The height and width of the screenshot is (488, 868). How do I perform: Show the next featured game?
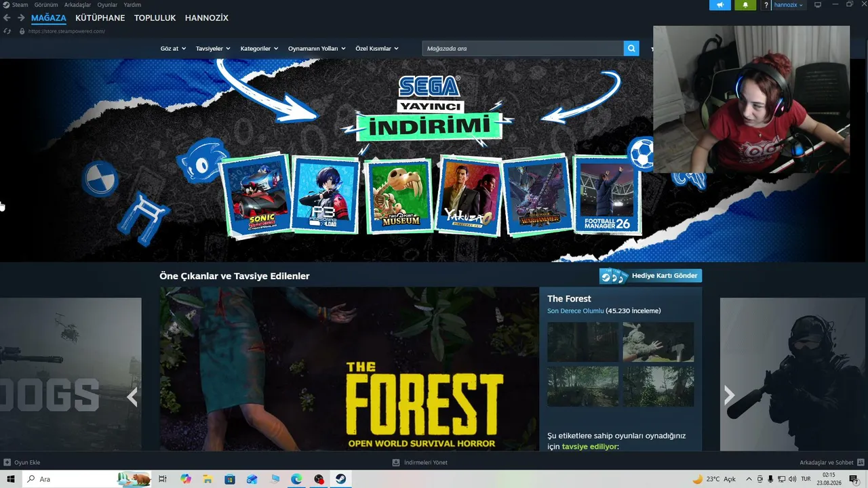(729, 395)
